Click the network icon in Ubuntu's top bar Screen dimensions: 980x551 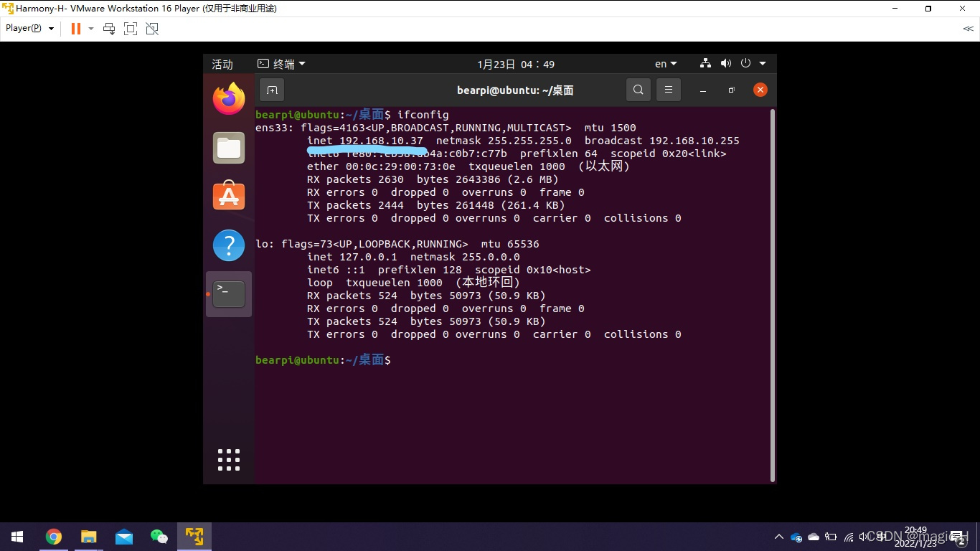coord(705,63)
